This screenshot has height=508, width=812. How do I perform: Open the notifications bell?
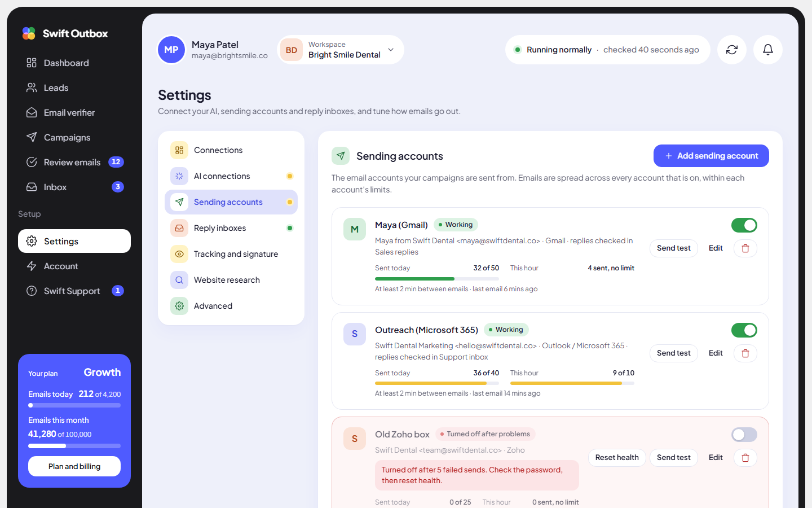(768, 50)
